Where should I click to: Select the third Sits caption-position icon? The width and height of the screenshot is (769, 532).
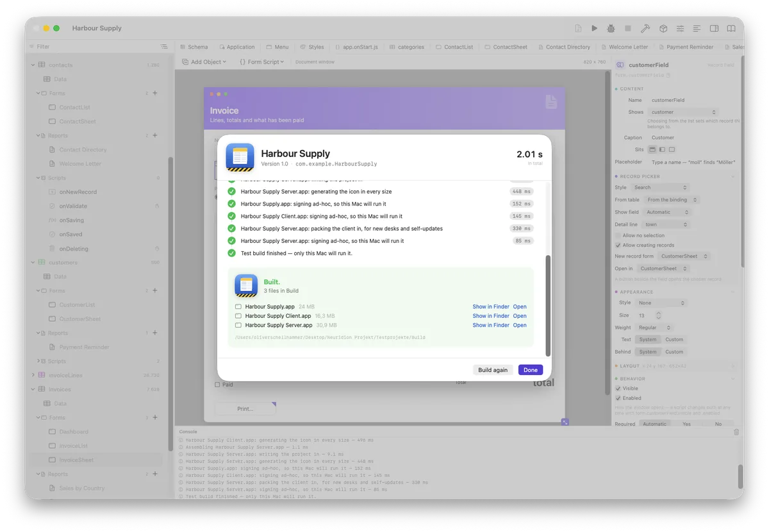pyautogui.click(x=672, y=149)
